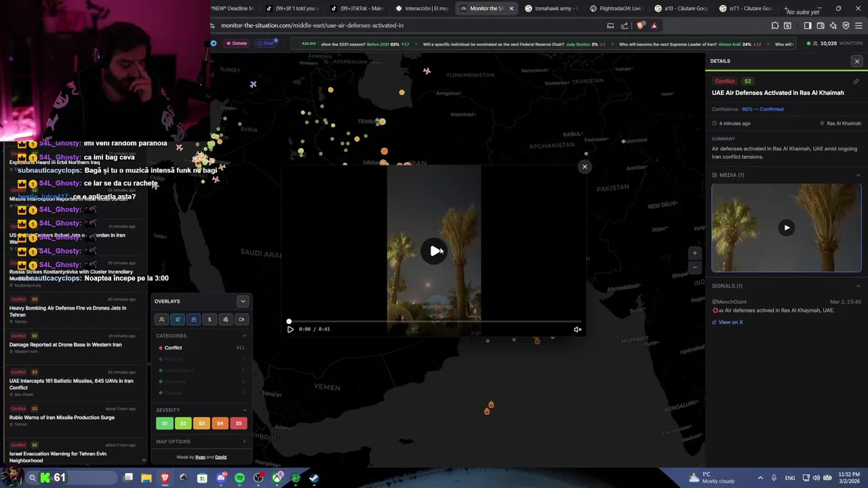
Task: Open Israel Evacuation Warning for Tehran event
Action: (73, 454)
